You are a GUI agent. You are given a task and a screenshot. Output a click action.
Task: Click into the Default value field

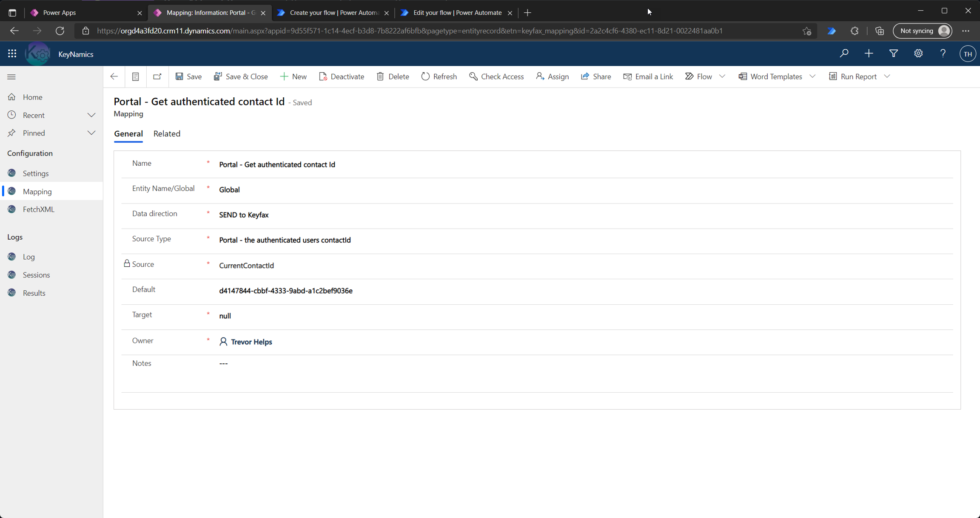click(x=285, y=291)
